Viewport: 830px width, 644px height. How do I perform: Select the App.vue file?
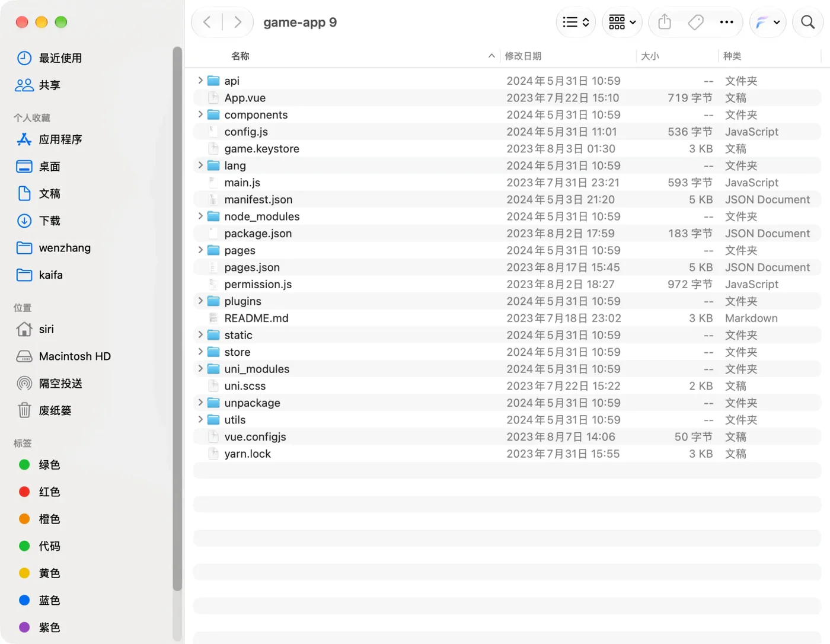[x=507, y=98]
